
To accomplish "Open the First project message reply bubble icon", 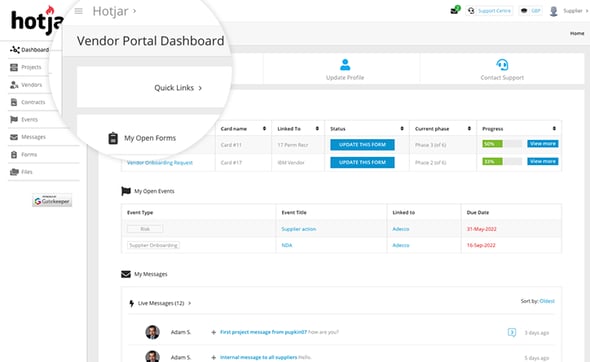I will [x=512, y=332].
